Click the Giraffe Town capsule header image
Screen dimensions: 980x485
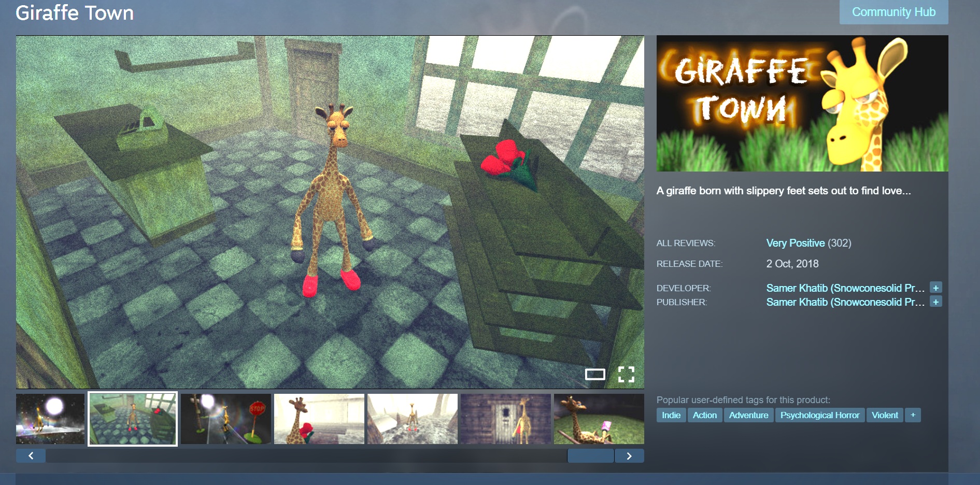tap(802, 103)
